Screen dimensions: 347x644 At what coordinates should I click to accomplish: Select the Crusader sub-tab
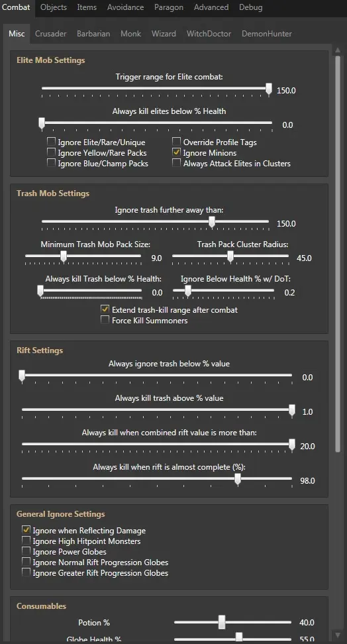click(50, 34)
